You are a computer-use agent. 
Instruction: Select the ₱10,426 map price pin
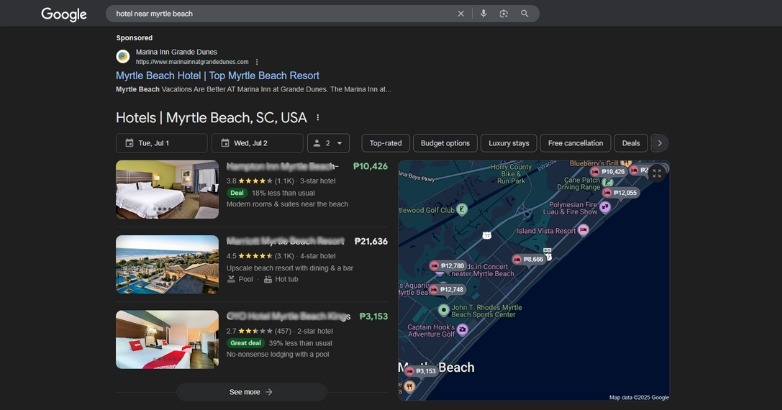tap(608, 172)
